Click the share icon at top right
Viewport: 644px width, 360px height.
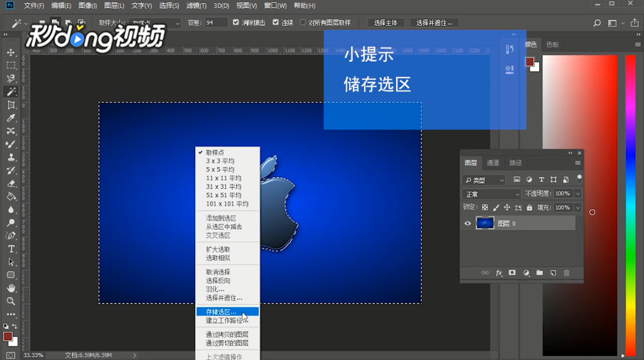coord(635,23)
